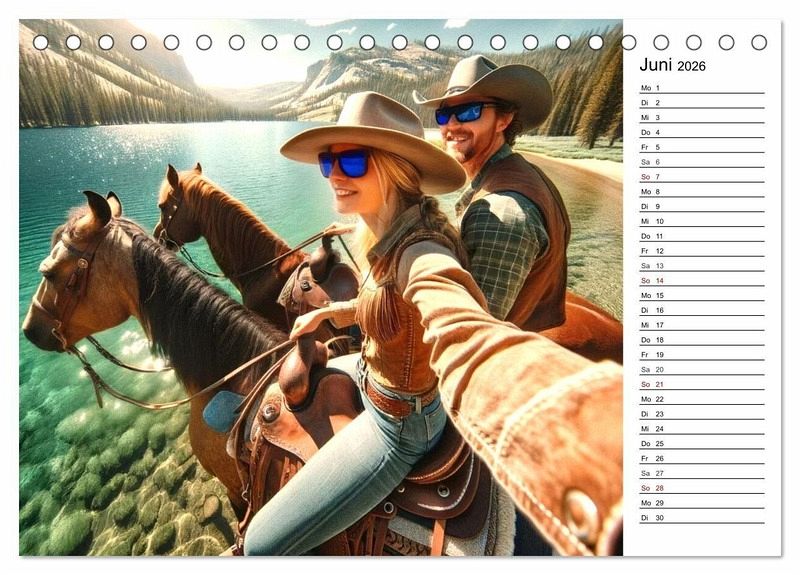This screenshot has height=575, width=800.
Task: Click the 'Juni 2026' month heading
Action: click(672, 65)
